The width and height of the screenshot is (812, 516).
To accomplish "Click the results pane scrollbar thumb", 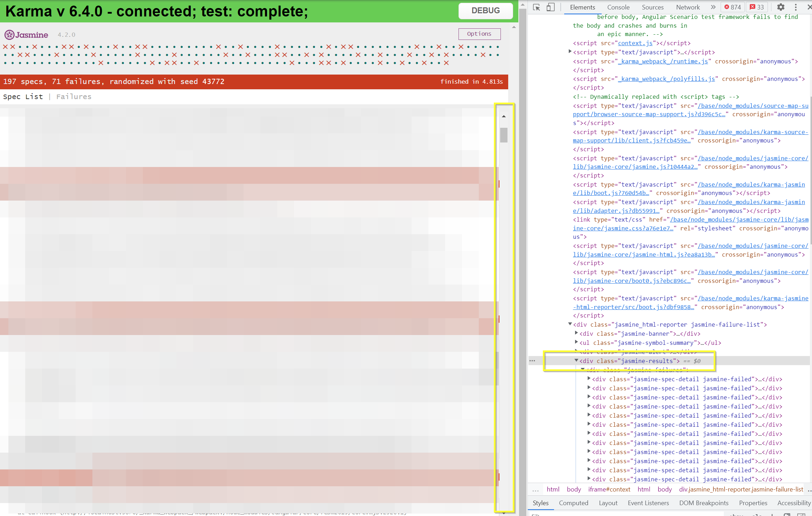I will tap(504, 135).
